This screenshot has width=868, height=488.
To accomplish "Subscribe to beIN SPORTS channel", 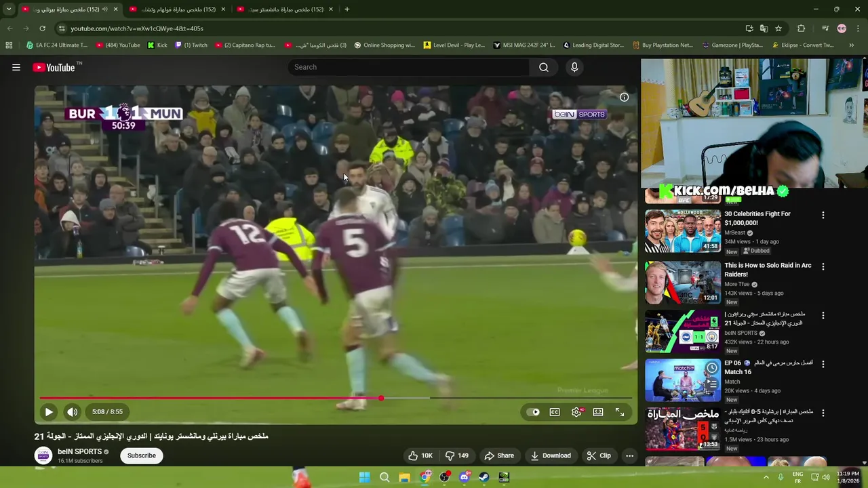I will (142, 455).
